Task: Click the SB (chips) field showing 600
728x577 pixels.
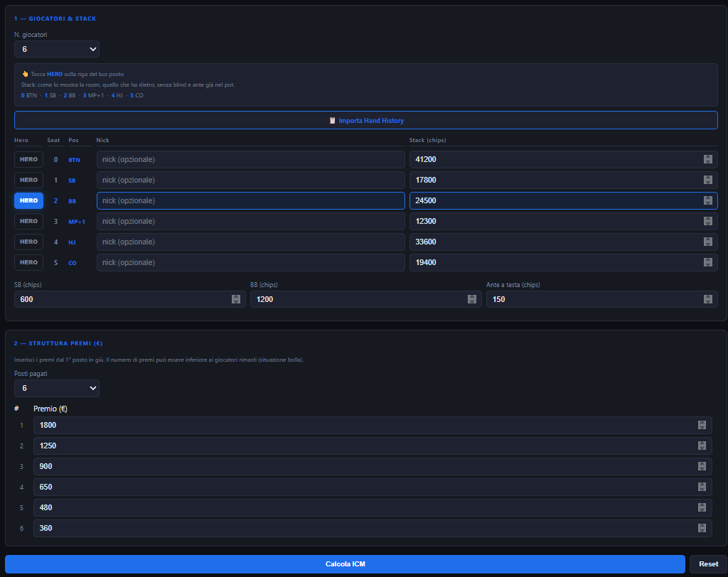Action: (x=129, y=299)
